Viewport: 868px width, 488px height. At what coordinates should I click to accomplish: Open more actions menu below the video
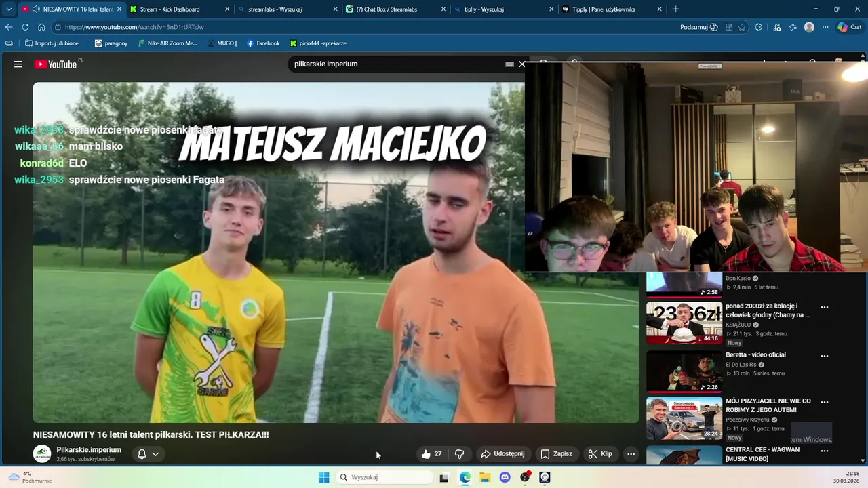631,454
